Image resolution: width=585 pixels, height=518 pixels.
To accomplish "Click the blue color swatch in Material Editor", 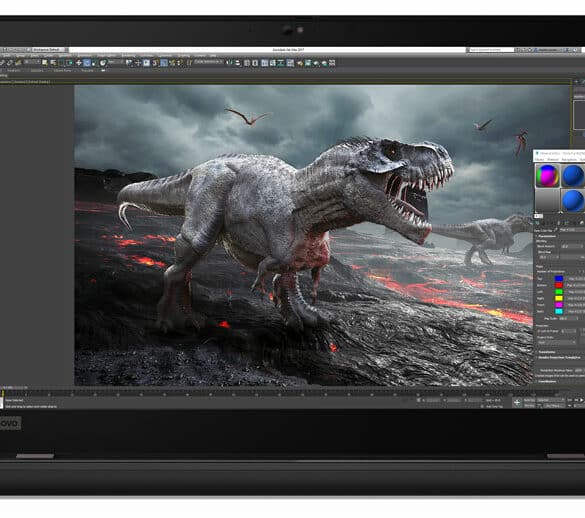I will pos(559,278).
